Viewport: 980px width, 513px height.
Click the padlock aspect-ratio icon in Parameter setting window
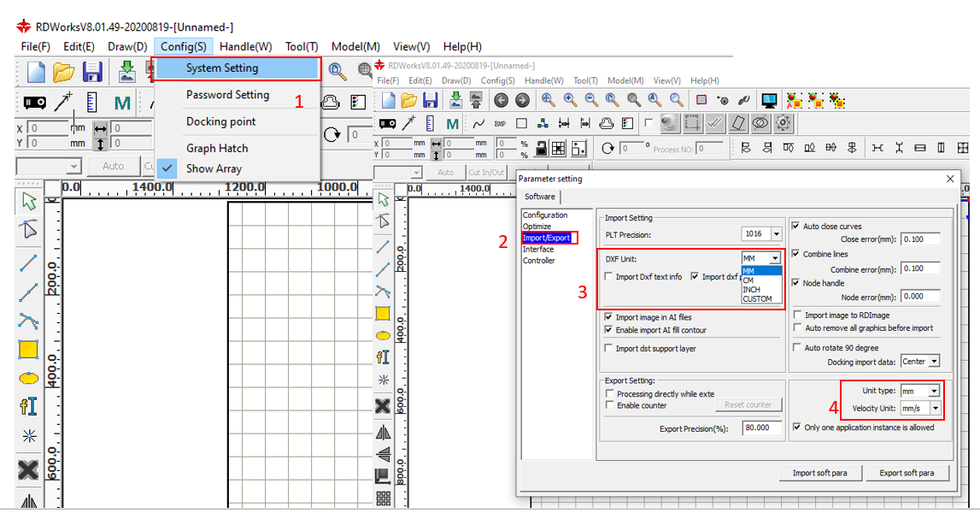[541, 148]
